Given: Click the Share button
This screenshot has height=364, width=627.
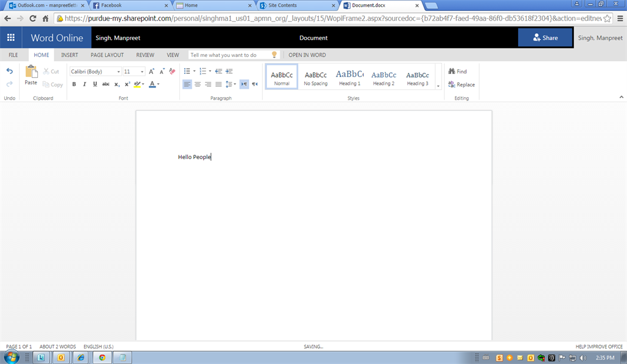Looking at the screenshot, I should coord(545,38).
